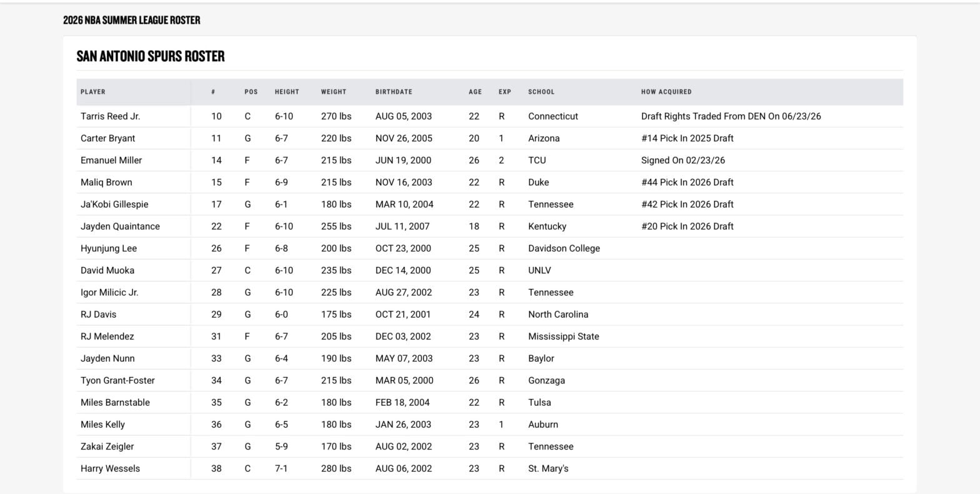Click the 7-1 height cell
Viewport: 980px width, 494px height.
(x=281, y=468)
